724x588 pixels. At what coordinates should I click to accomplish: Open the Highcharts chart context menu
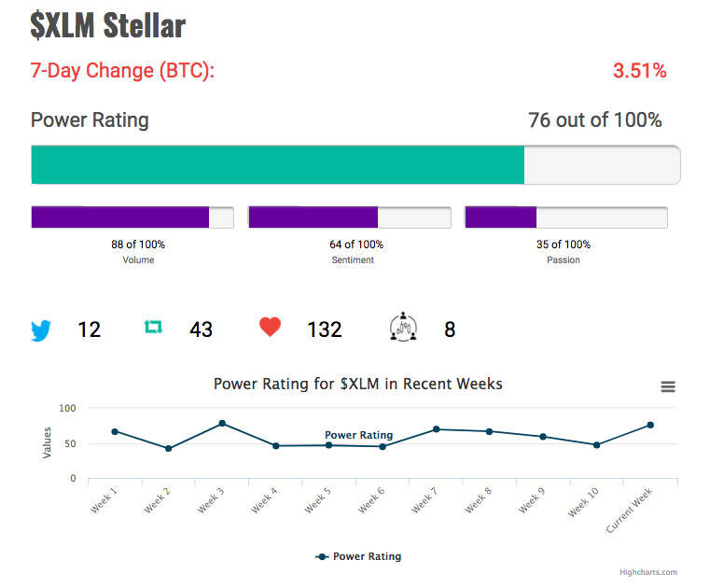pos(668,386)
